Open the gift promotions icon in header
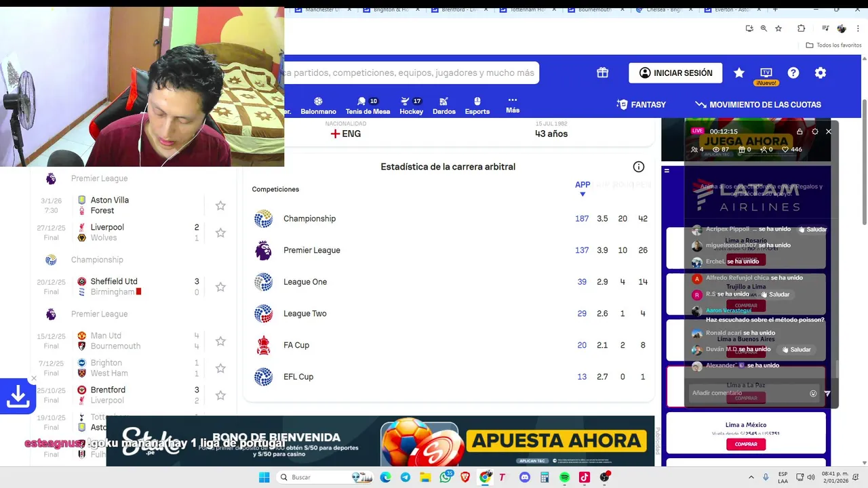The image size is (868, 488). (x=602, y=73)
